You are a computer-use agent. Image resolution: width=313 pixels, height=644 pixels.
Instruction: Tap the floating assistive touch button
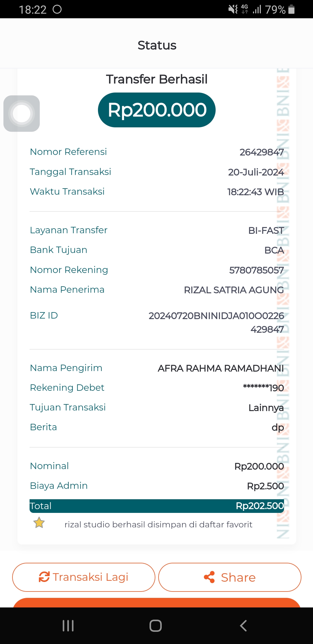coord(22,113)
